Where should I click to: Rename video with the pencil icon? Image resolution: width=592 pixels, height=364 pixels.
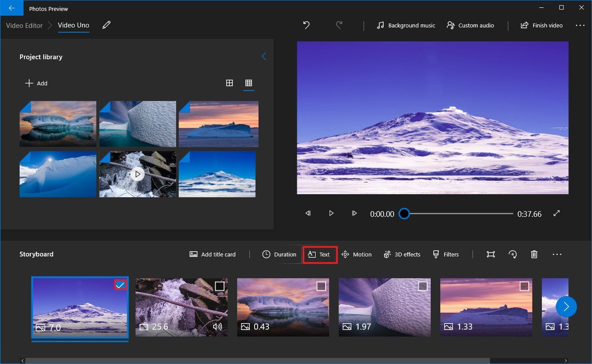point(106,25)
